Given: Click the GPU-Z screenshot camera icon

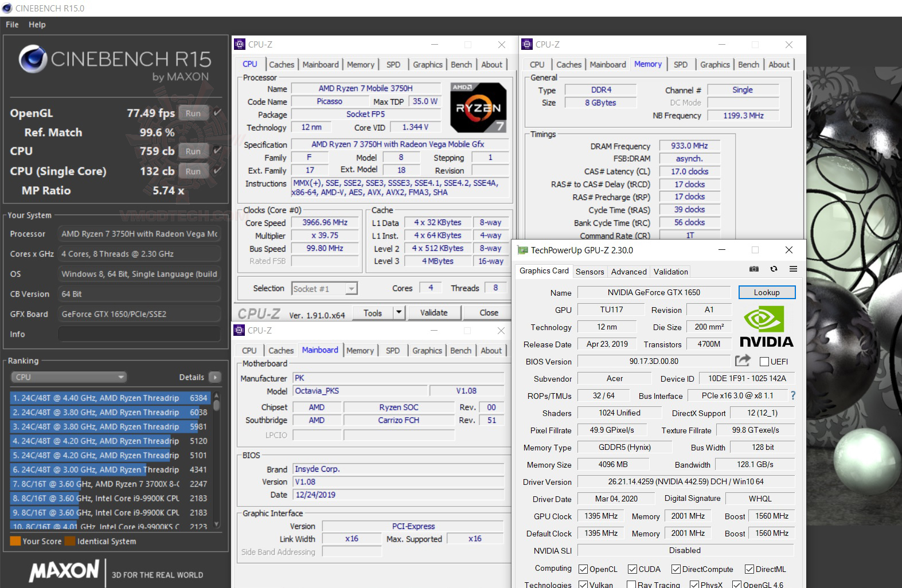Looking at the screenshot, I should click(x=753, y=269).
